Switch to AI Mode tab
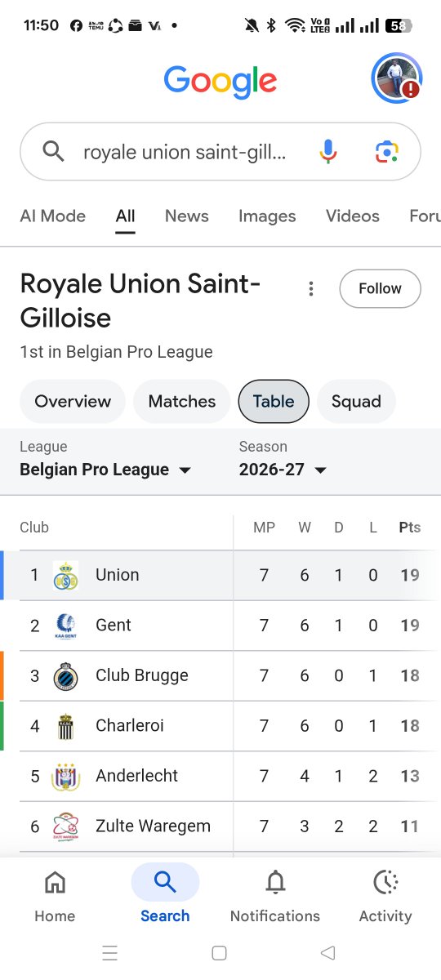Viewport: 441px width, 980px height. (52, 216)
